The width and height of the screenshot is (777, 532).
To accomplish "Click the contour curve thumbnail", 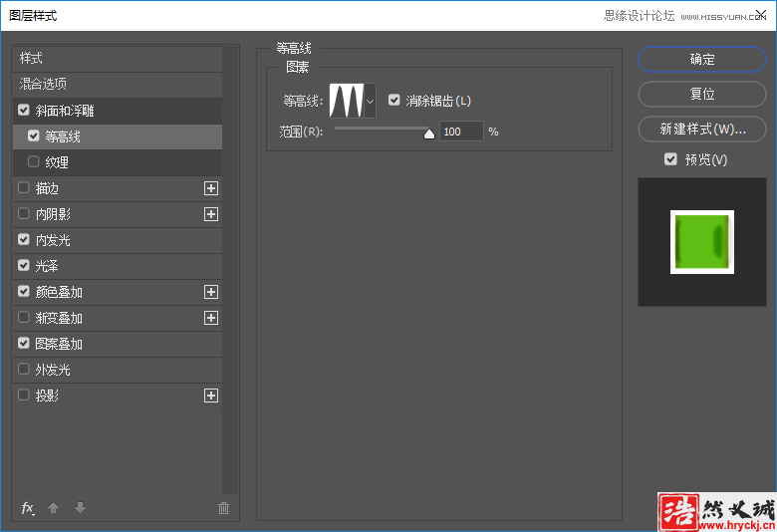I will 347,101.
